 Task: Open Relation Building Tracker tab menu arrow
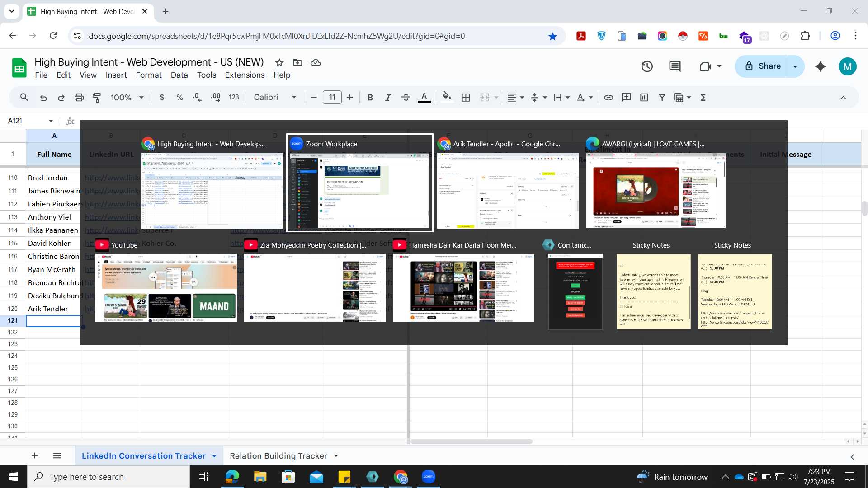pyautogui.click(x=336, y=456)
